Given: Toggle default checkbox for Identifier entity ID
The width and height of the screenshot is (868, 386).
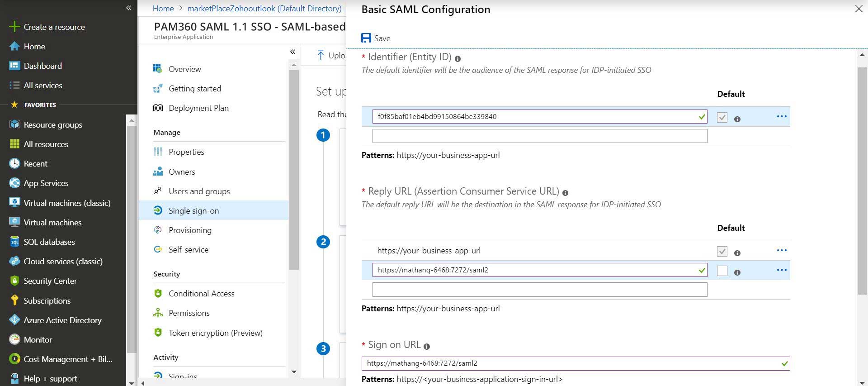Looking at the screenshot, I should [722, 118].
